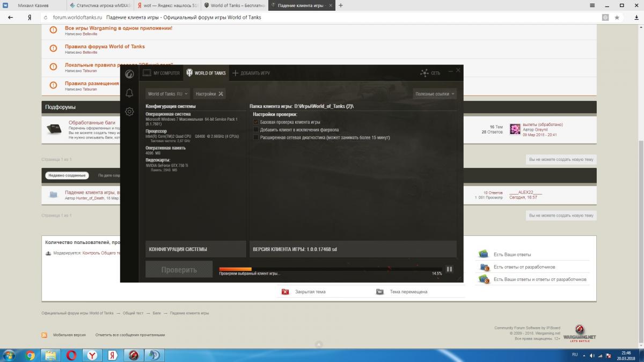
Task: Bookmark this page with star icon
Action: tap(617, 17)
